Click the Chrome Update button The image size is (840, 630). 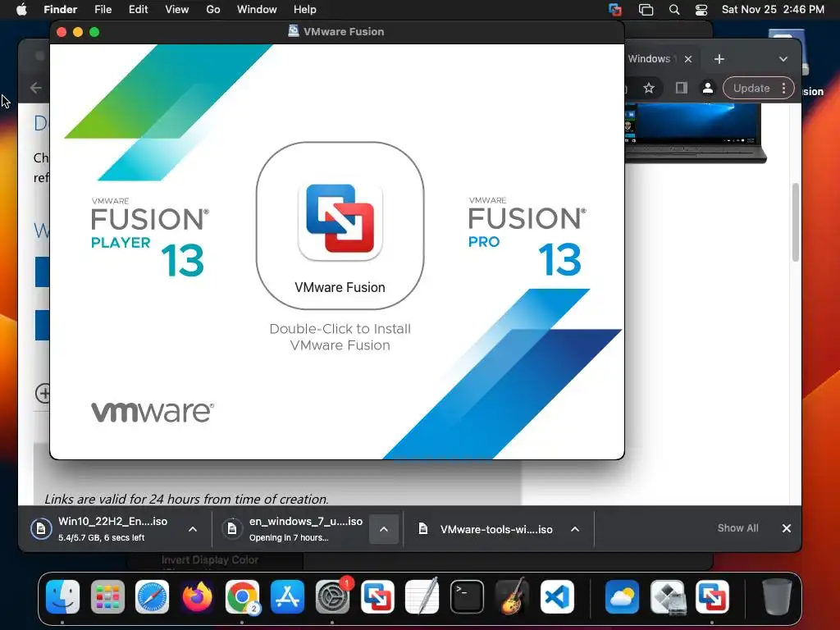click(751, 88)
